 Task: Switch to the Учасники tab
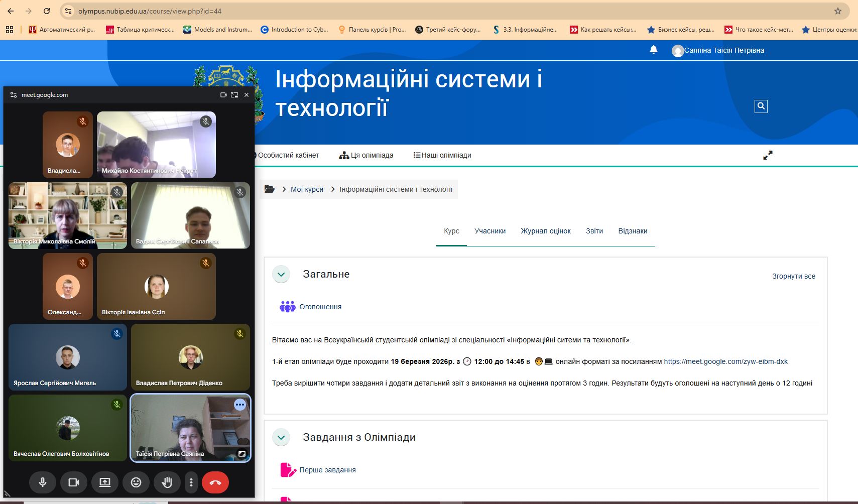pos(489,231)
